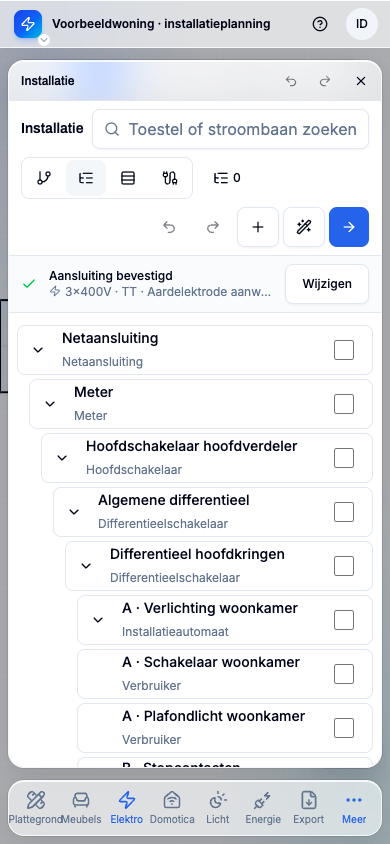Select the Schakelaar woonkamer checkbox
This screenshot has width=390, height=844.
pos(344,674)
